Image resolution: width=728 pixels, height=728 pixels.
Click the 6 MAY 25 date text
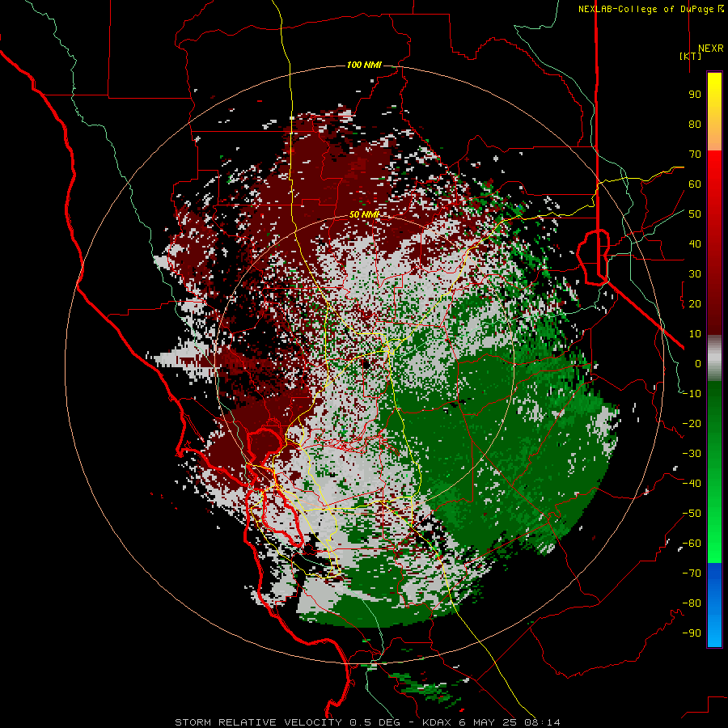click(487, 722)
